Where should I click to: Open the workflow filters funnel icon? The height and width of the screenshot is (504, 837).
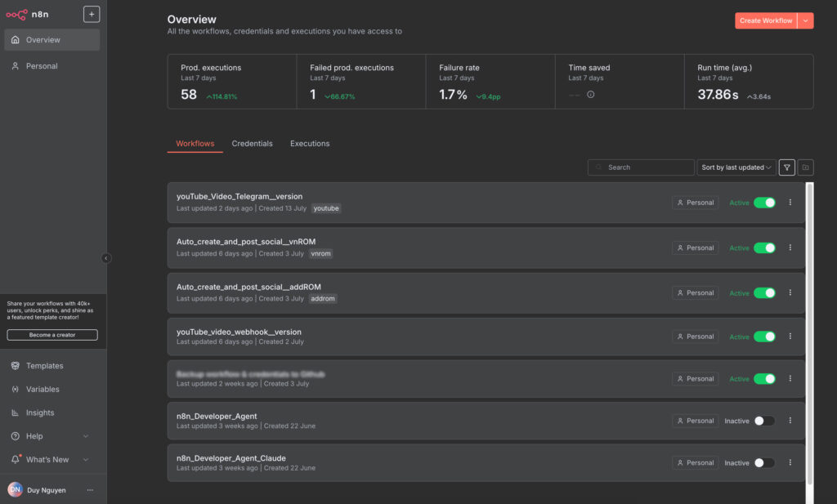[786, 167]
